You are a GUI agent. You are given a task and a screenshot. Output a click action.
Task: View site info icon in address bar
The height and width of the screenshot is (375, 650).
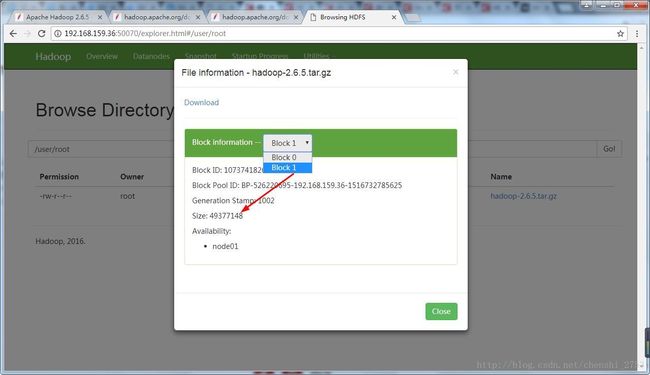[58, 34]
